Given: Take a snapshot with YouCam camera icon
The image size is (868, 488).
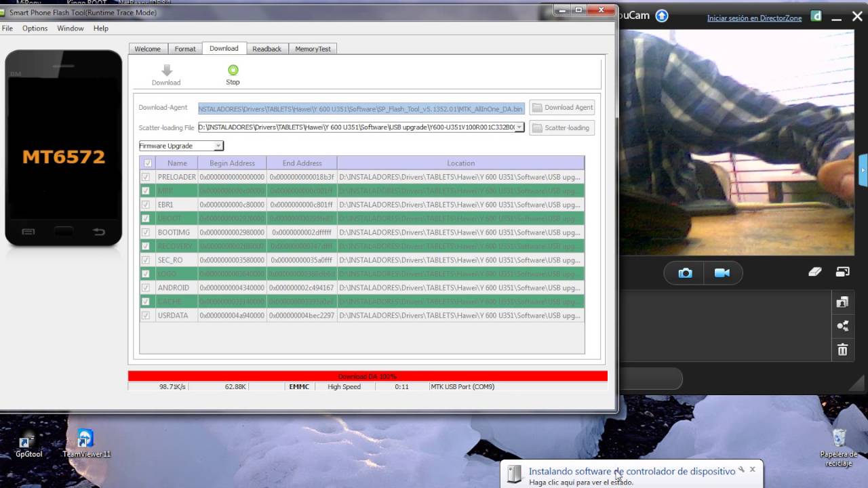Looking at the screenshot, I should [x=686, y=272].
